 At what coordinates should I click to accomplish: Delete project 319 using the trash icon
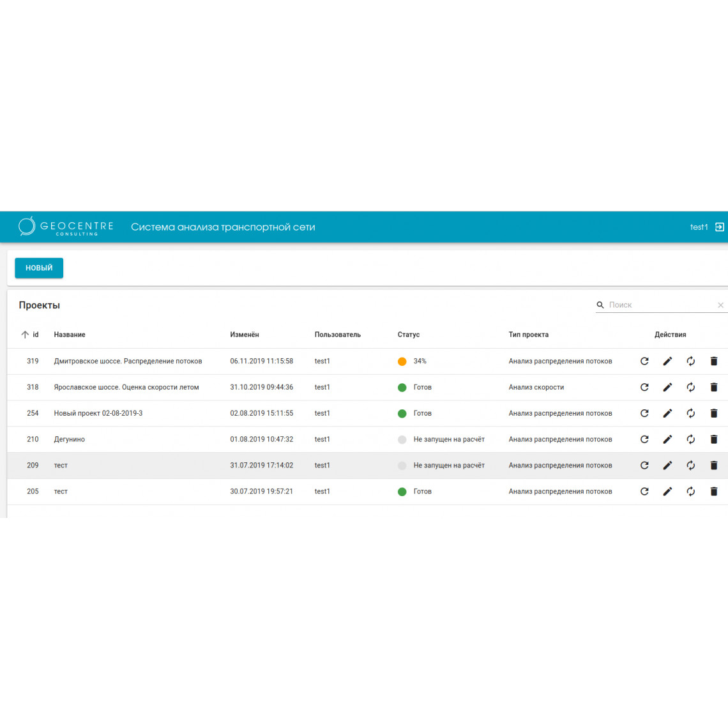(714, 361)
